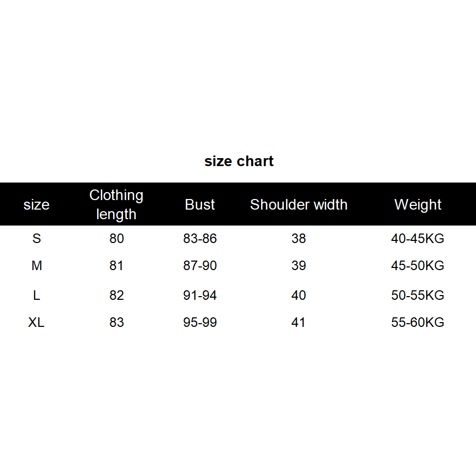476x476 pixels.
Task: Select shoulder width value 40
Action: point(299,296)
